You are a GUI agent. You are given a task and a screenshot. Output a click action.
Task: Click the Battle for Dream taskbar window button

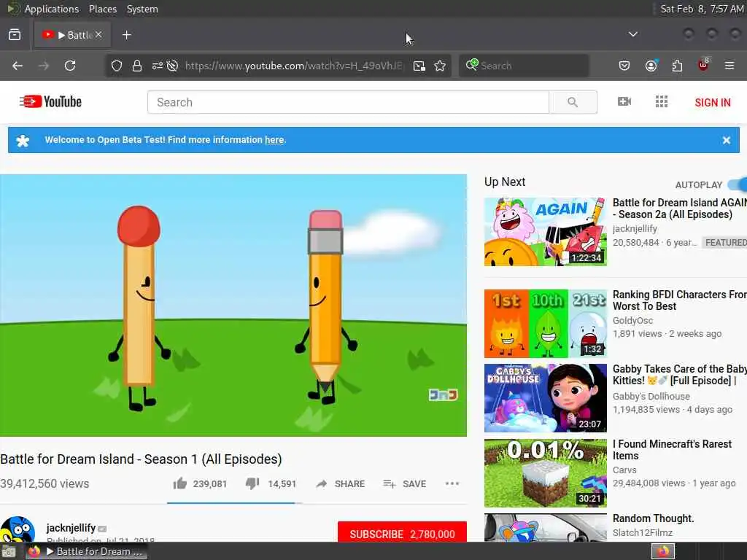tap(87, 551)
